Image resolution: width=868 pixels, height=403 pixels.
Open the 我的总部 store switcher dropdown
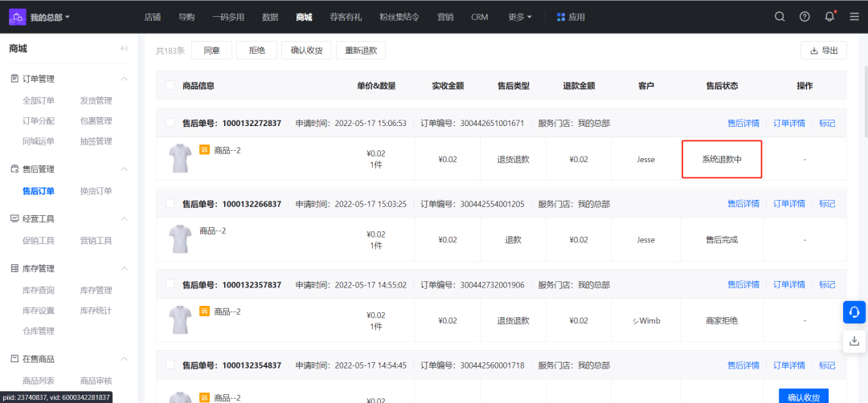pyautogui.click(x=51, y=17)
